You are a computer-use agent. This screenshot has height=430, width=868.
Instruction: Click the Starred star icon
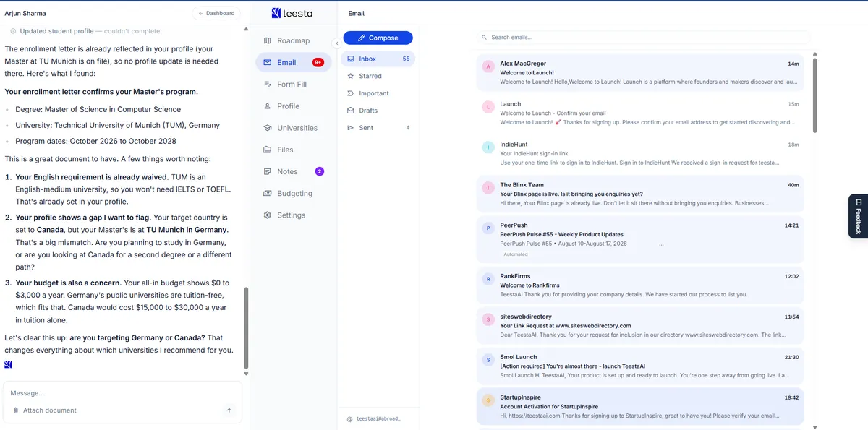click(x=350, y=76)
